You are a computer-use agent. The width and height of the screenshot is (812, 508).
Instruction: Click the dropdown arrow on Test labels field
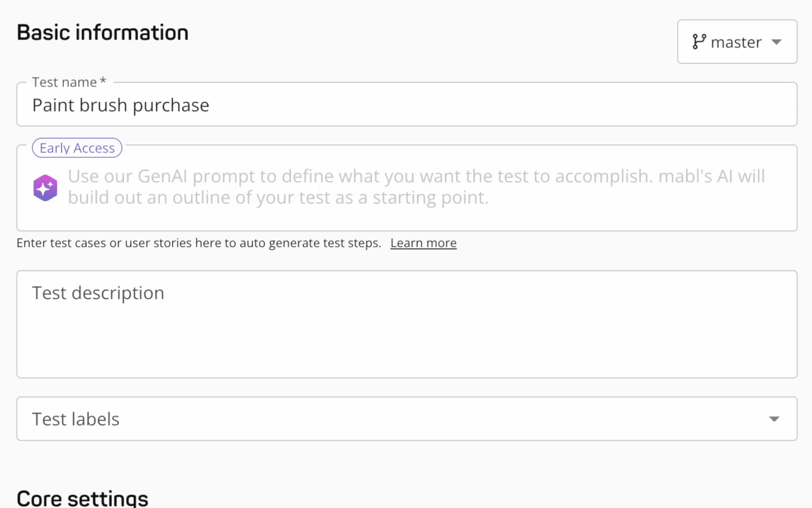click(773, 419)
